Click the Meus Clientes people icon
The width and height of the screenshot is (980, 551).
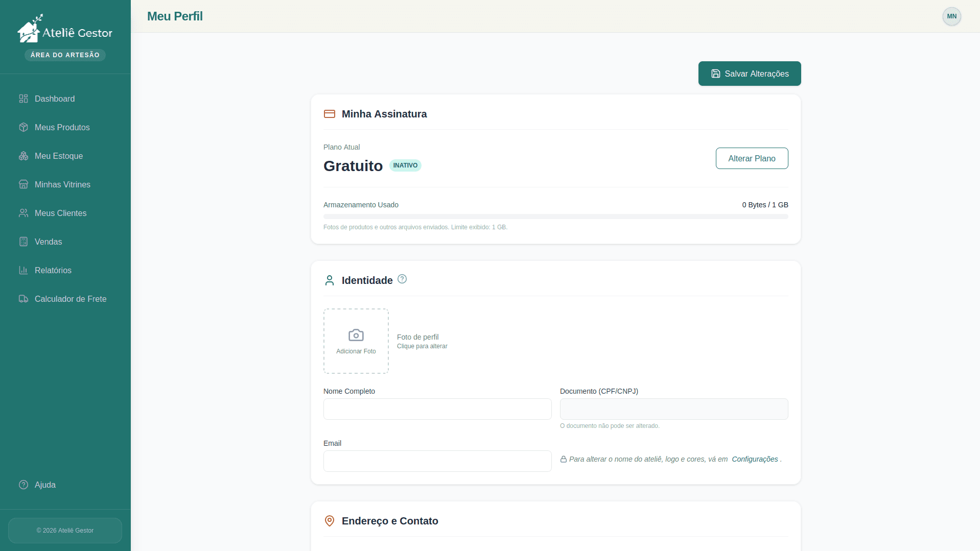coord(24,213)
